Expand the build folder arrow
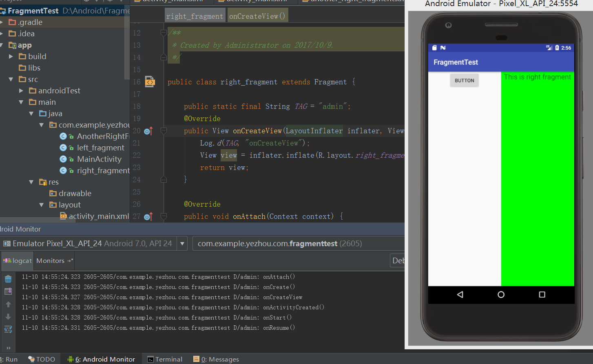 [x=11, y=56]
